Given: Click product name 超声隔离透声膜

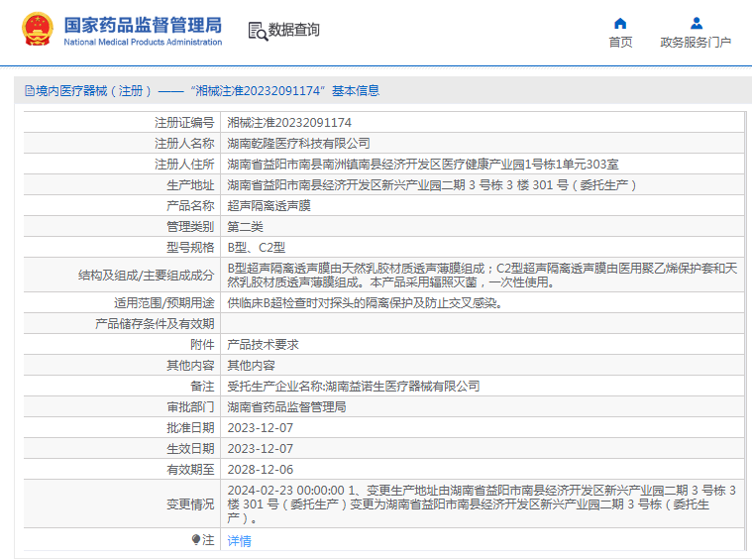Looking at the screenshot, I should point(269,206).
